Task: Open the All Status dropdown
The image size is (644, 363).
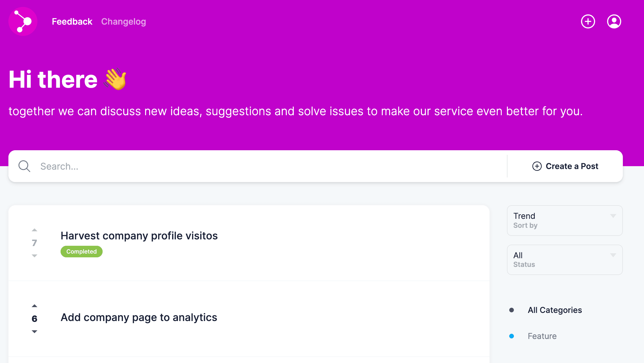Action: click(564, 260)
